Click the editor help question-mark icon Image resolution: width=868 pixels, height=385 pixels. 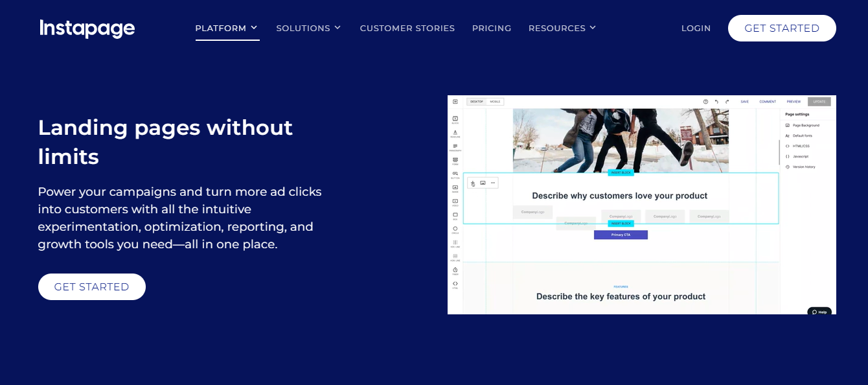[x=705, y=102]
